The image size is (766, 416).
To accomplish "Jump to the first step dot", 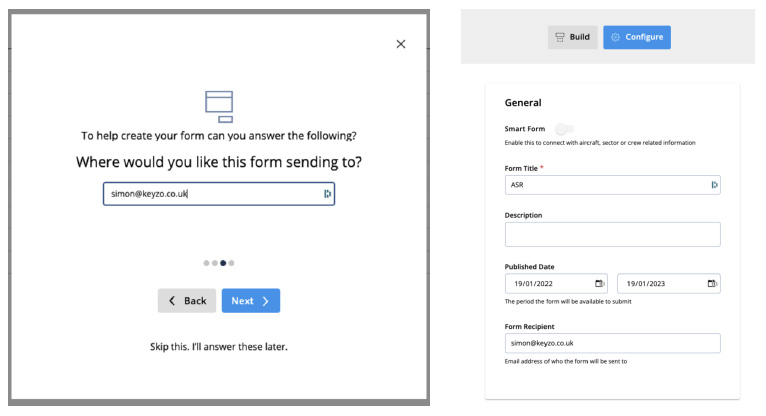I will pos(207,263).
